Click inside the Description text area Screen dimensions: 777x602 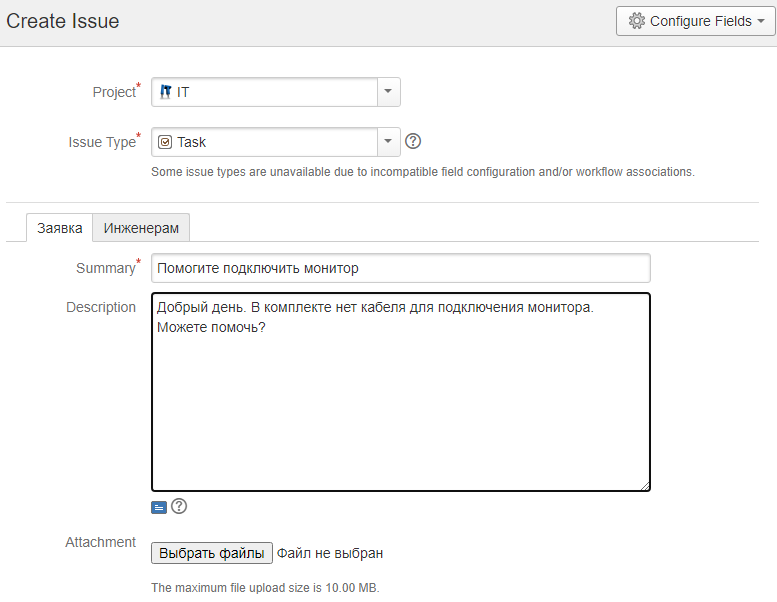[x=400, y=410]
